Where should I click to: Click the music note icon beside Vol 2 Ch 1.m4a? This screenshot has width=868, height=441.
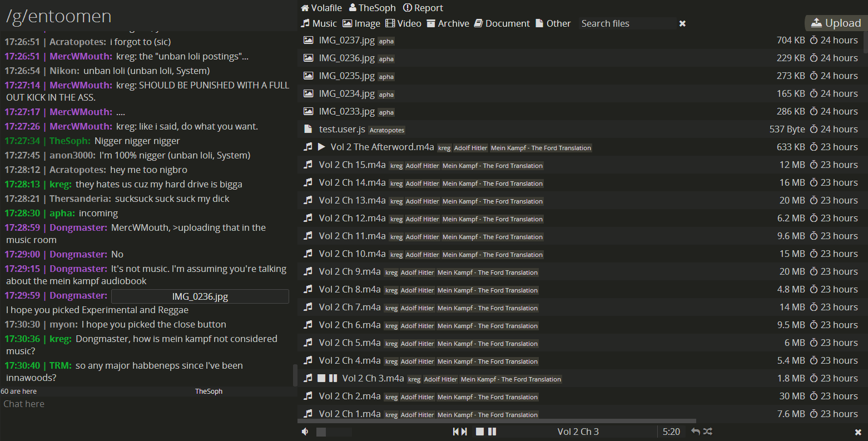(x=308, y=414)
